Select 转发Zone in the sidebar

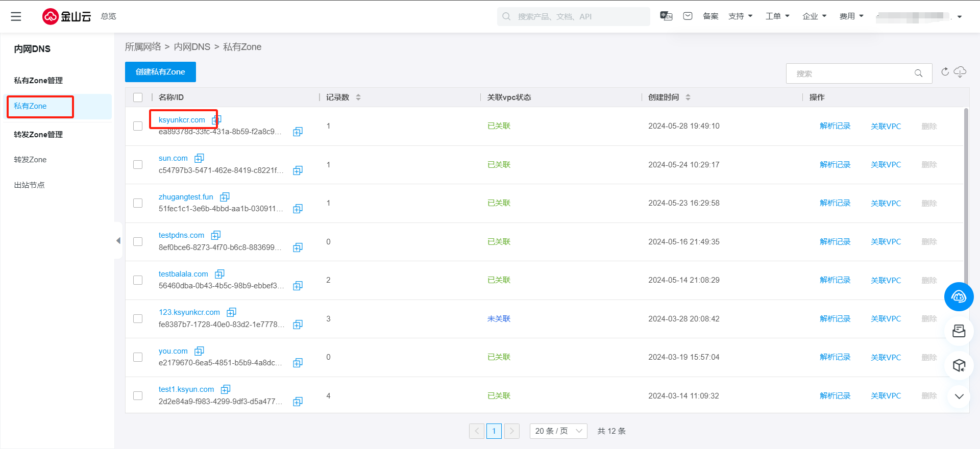(30, 160)
